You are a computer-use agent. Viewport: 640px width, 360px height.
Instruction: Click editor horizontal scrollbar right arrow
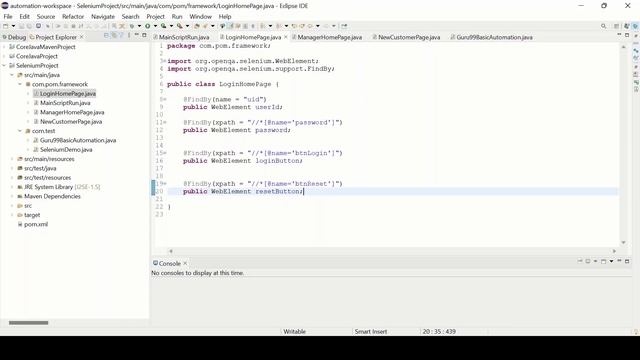[x=614, y=251]
